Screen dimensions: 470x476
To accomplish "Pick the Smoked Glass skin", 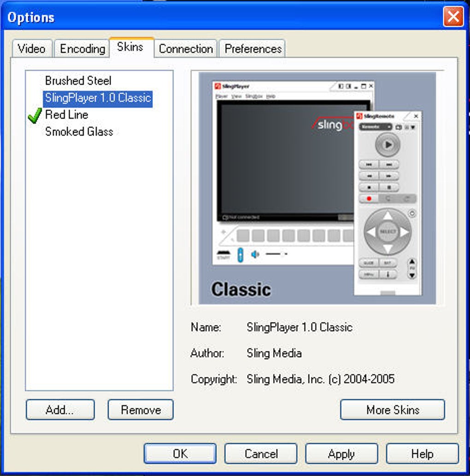I will [x=79, y=132].
